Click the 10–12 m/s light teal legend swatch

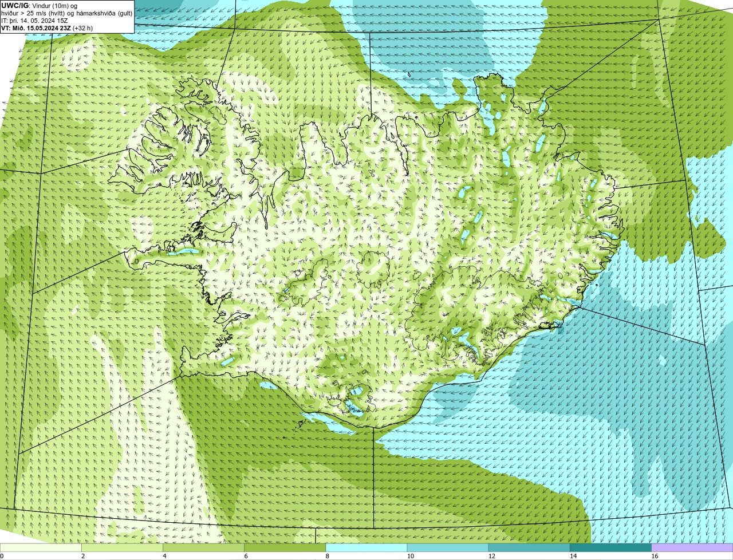click(x=448, y=547)
